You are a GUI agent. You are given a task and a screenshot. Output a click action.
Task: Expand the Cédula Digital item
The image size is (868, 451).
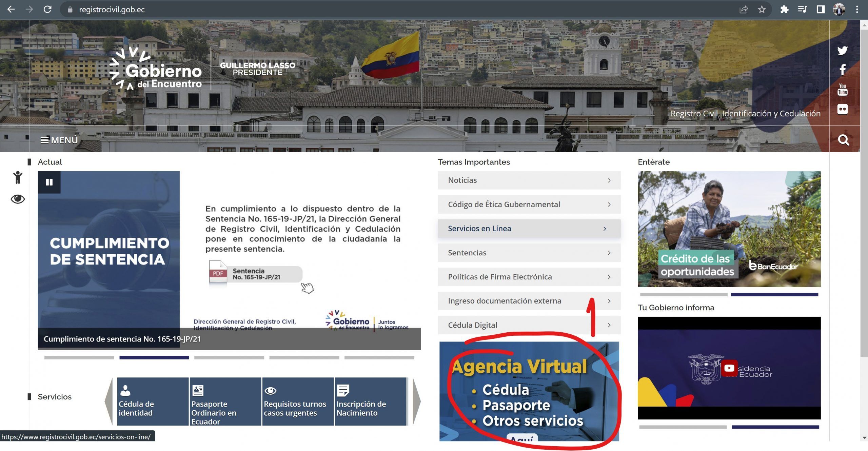pos(529,325)
